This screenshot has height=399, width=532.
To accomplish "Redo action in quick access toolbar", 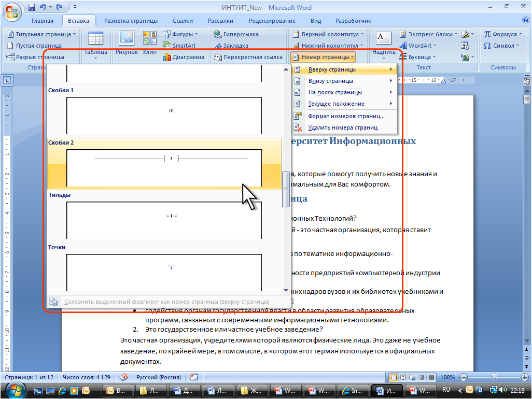I will 60,7.
